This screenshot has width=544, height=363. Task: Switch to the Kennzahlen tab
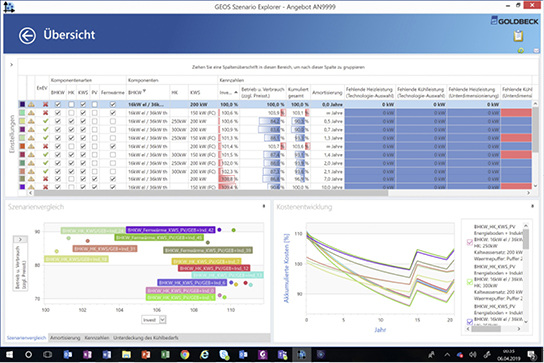point(97,338)
